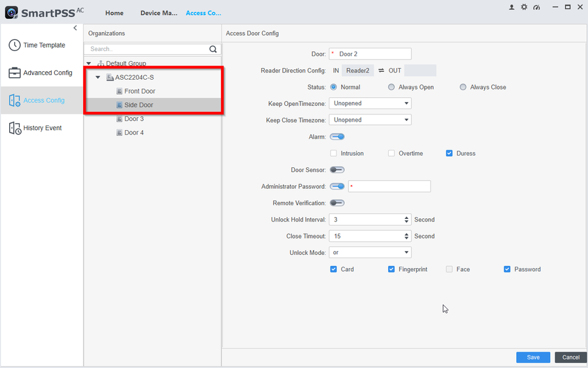This screenshot has width=588, height=368.
Task: Open the Unlock Mode dropdown
Action: point(370,252)
